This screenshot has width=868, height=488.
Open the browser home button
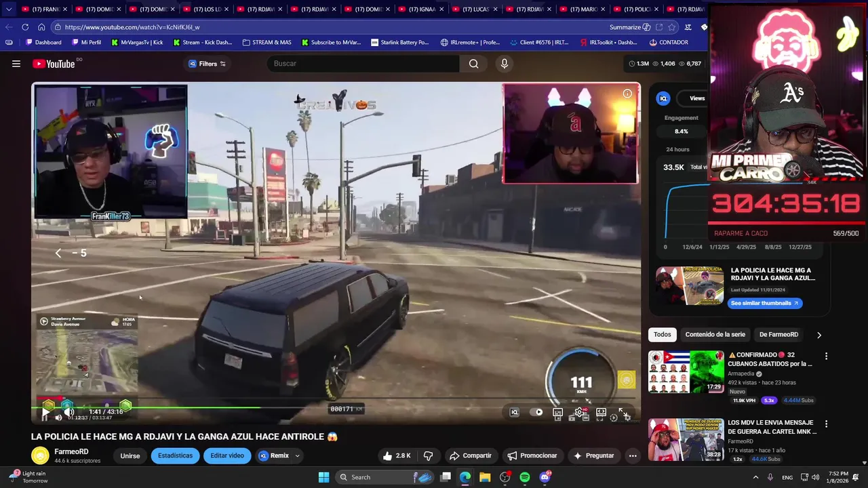click(x=41, y=27)
